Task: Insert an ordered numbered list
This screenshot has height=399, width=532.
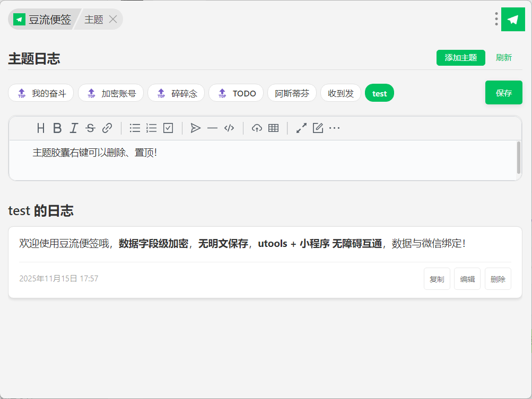Action: (x=151, y=128)
